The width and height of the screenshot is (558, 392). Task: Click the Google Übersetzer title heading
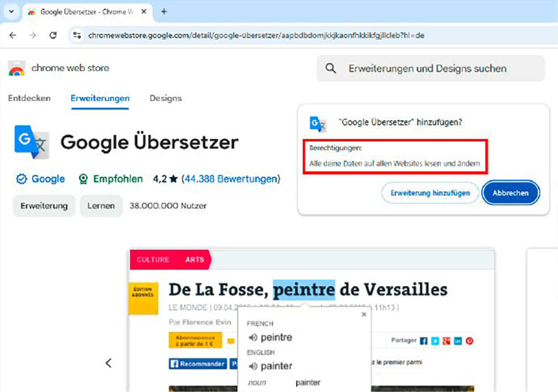coord(149,142)
